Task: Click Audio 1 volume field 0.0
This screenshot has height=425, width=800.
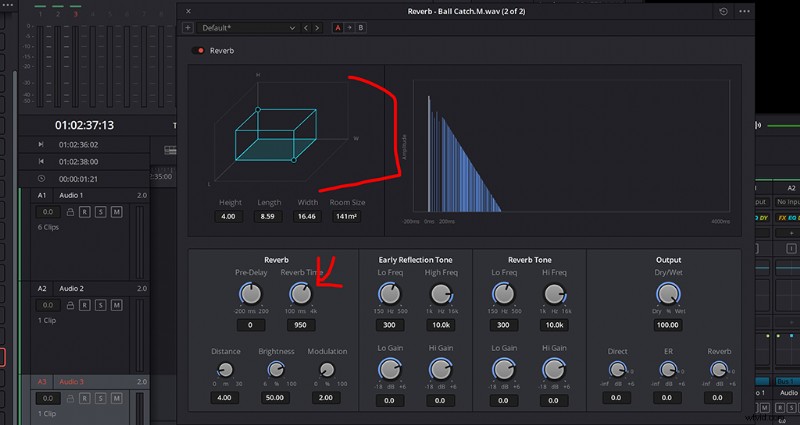Action: [48, 212]
